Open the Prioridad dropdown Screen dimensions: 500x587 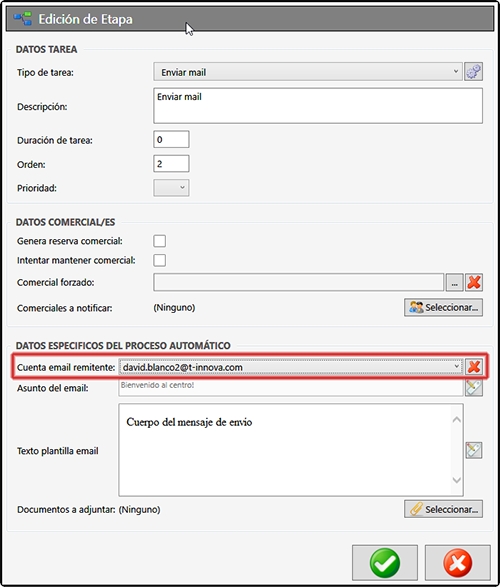[171, 188]
